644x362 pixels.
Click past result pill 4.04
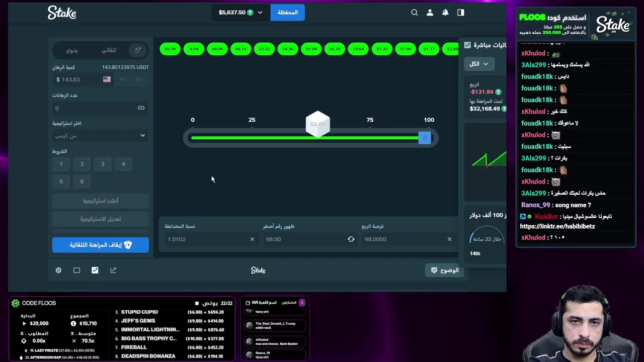pyautogui.click(x=194, y=49)
